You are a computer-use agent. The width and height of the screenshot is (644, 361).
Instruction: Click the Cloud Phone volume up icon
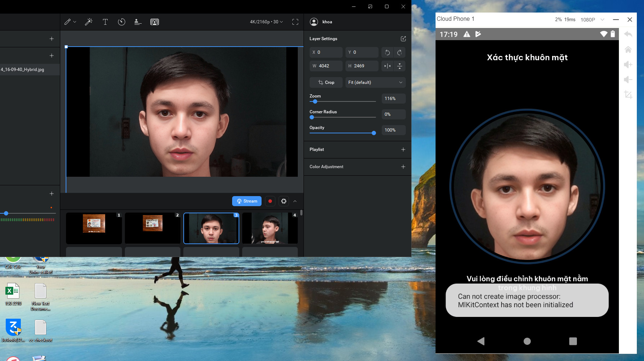click(628, 65)
